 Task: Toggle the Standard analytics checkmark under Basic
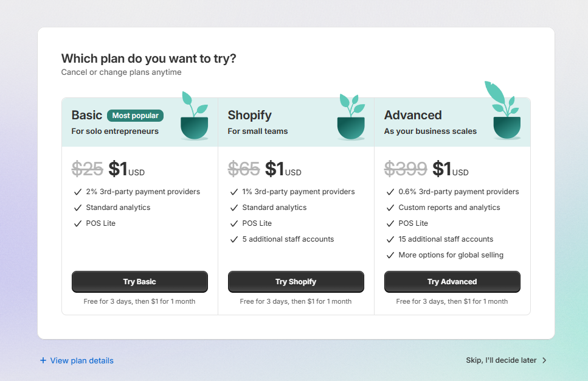tap(78, 208)
